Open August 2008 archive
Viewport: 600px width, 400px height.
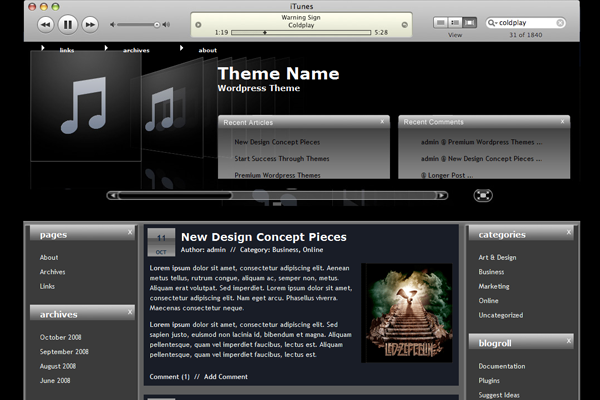point(58,366)
